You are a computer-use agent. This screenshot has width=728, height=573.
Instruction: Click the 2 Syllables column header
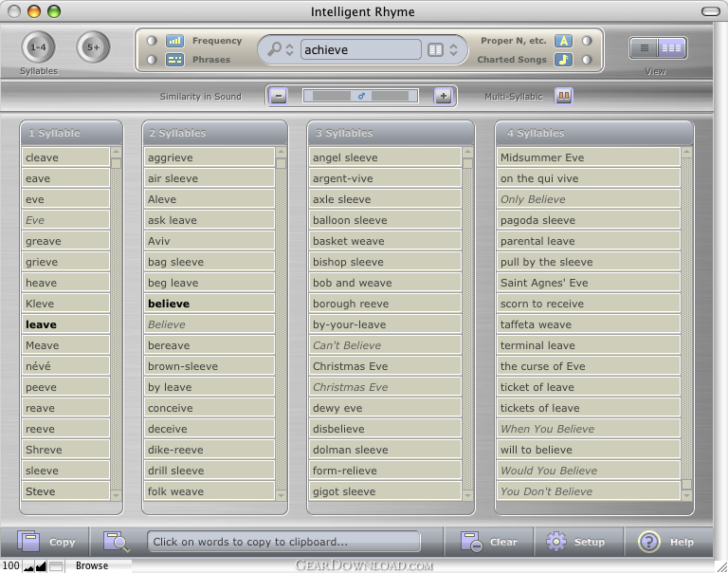pyautogui.click(x=214, y=133)
